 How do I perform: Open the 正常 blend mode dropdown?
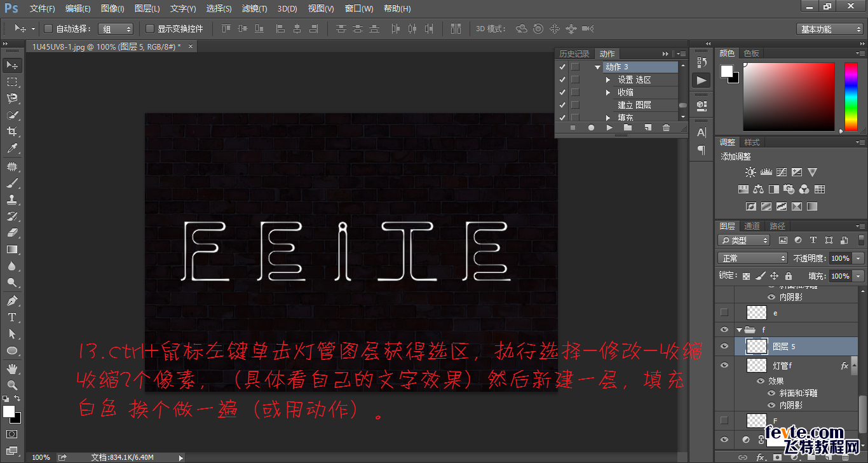pyautogui.click(x=752, y=258)
